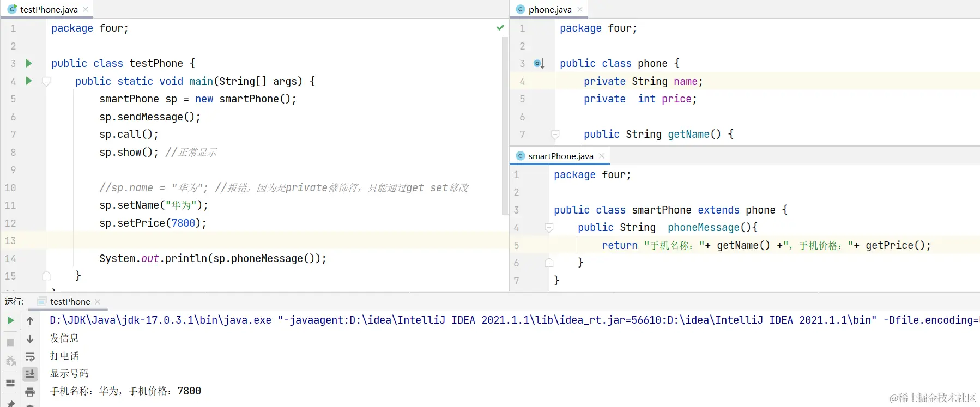Open Restore Layout icon in Run panel
The image size is (980, 407).
point(10,383)
